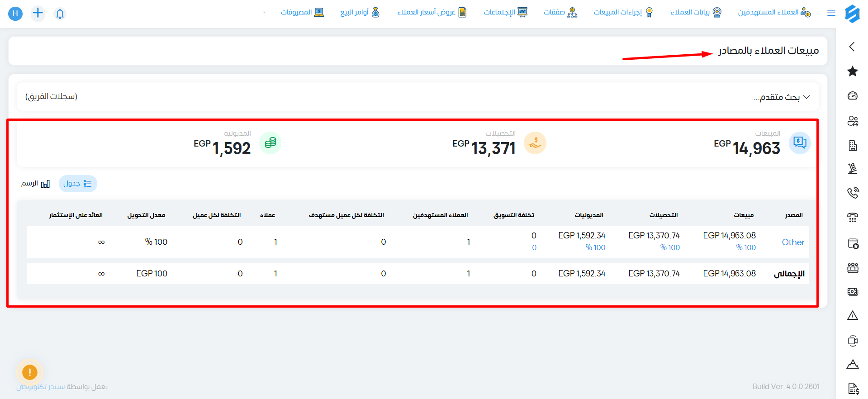This screenshot has height=399, width=868.
Task: Open team group icon in sidebar
Action: (x=853, y=268)
